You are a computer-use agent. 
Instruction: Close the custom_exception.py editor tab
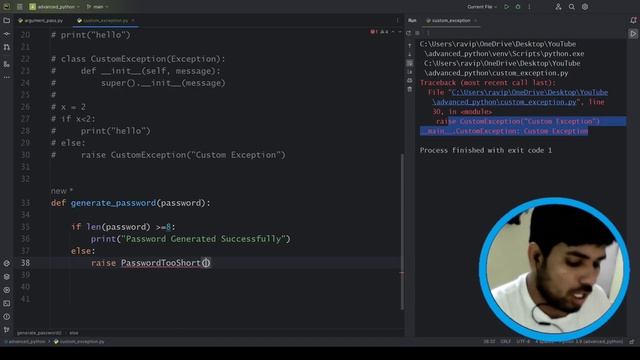tap(133, 20)
